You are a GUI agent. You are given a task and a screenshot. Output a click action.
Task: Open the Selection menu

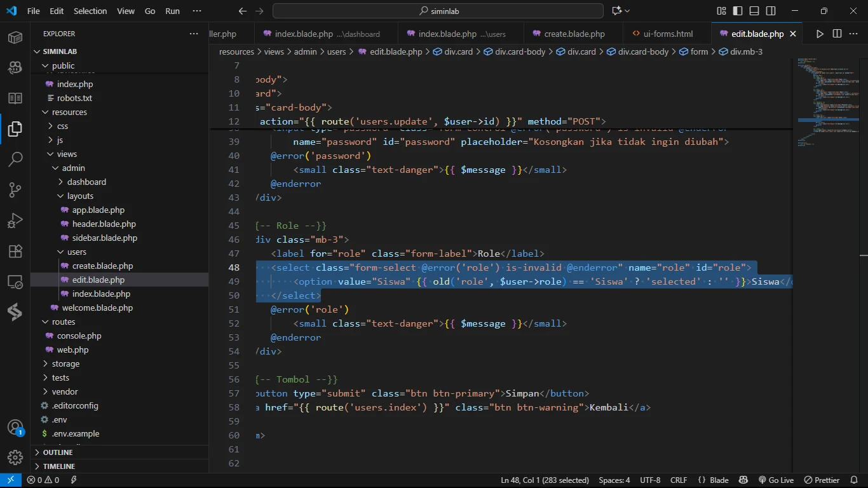click(x=90, y=11)
